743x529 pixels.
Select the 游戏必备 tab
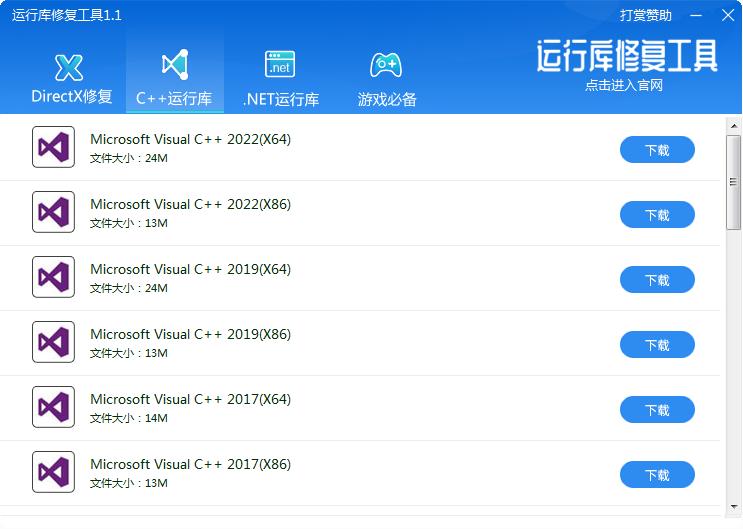click(x=387, y=78)
